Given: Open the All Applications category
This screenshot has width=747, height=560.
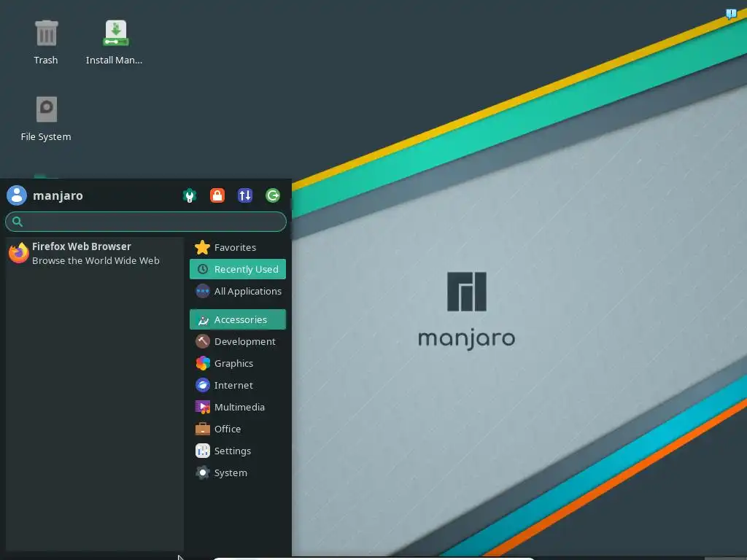Looking at the screenshot, I should pyautogui.click(x=238, y=291).
